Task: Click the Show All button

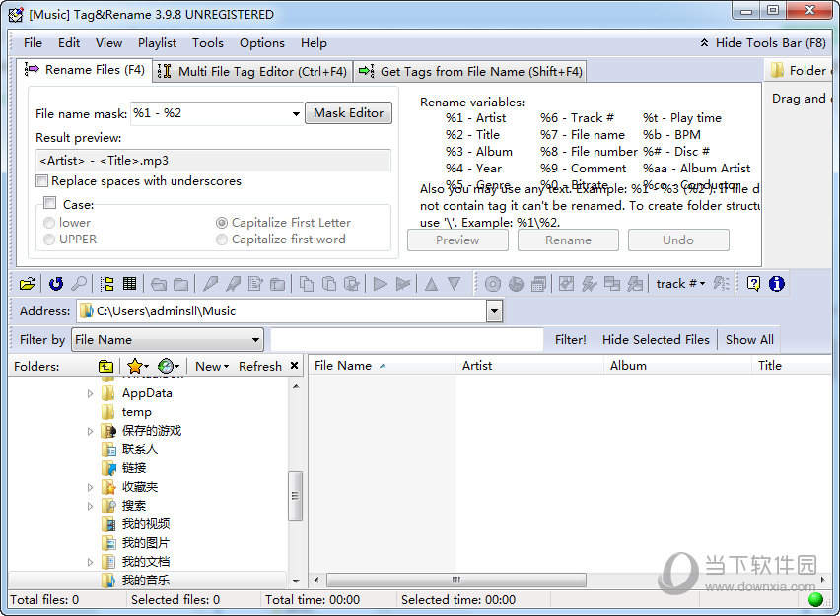Action: [x=749, y=340]
